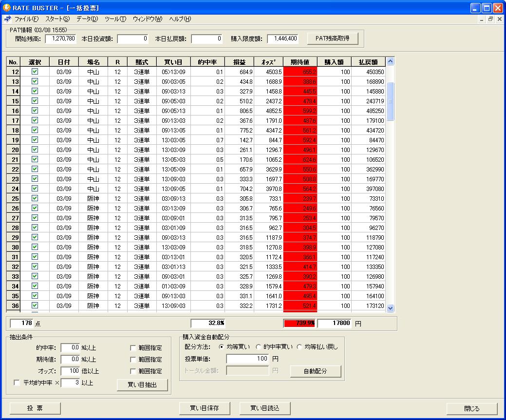Open the ヘルプ(H) menu
The height and width of the screenshot is (420, 506).
tap(180, 19)
